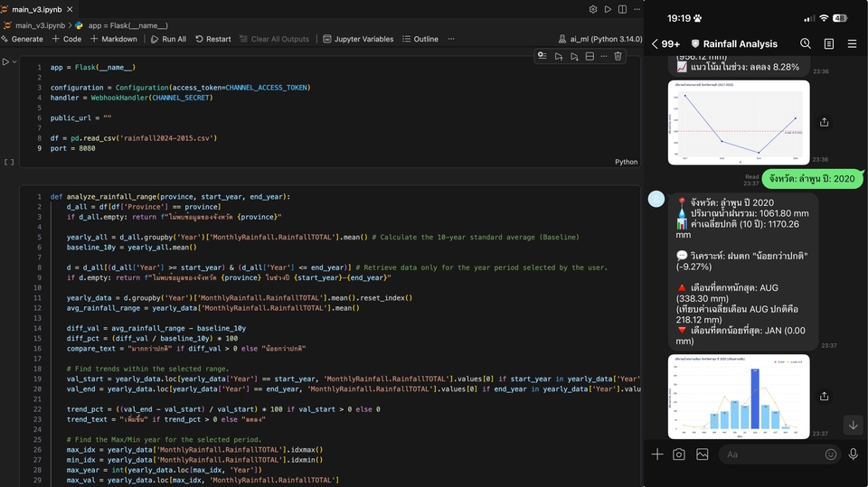Open the Jupyter Variables panel

(358, 39)
